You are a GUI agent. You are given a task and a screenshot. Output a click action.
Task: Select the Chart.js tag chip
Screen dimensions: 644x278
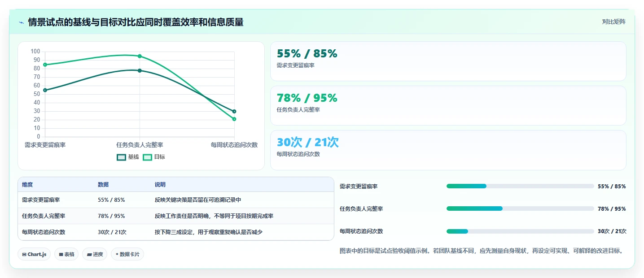coord(35,254)
